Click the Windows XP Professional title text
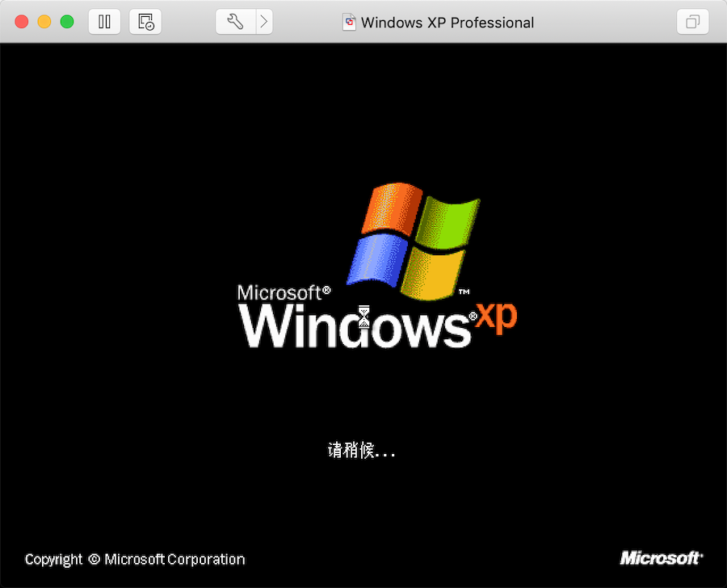The width and height of the screenshot is (727, 588). coord(448,23)
